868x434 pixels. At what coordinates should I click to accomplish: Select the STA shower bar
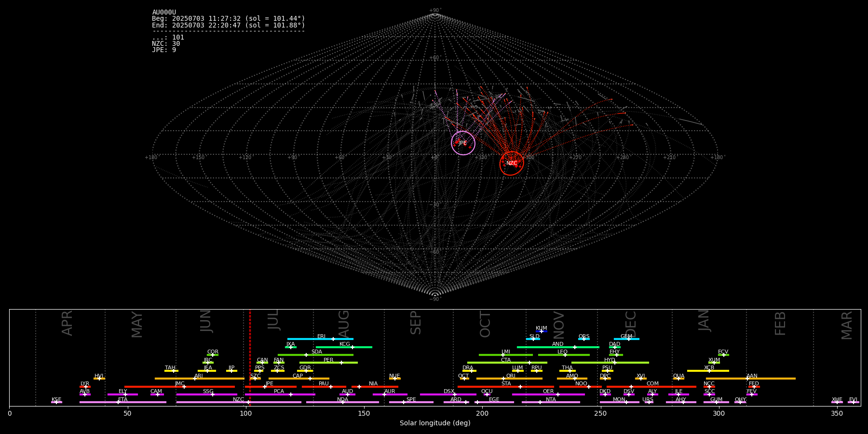coord(506,387)
